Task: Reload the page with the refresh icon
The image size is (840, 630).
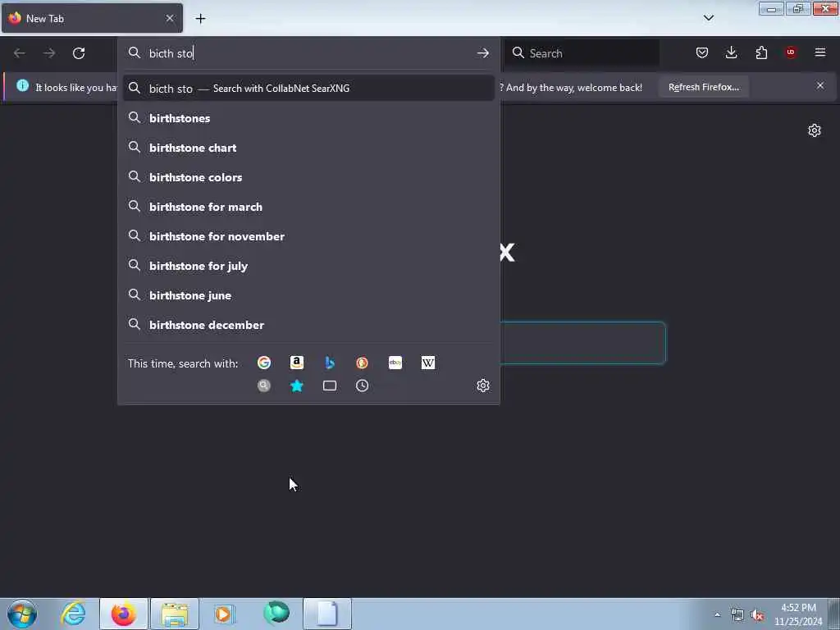Action: [x=79, y=53]
